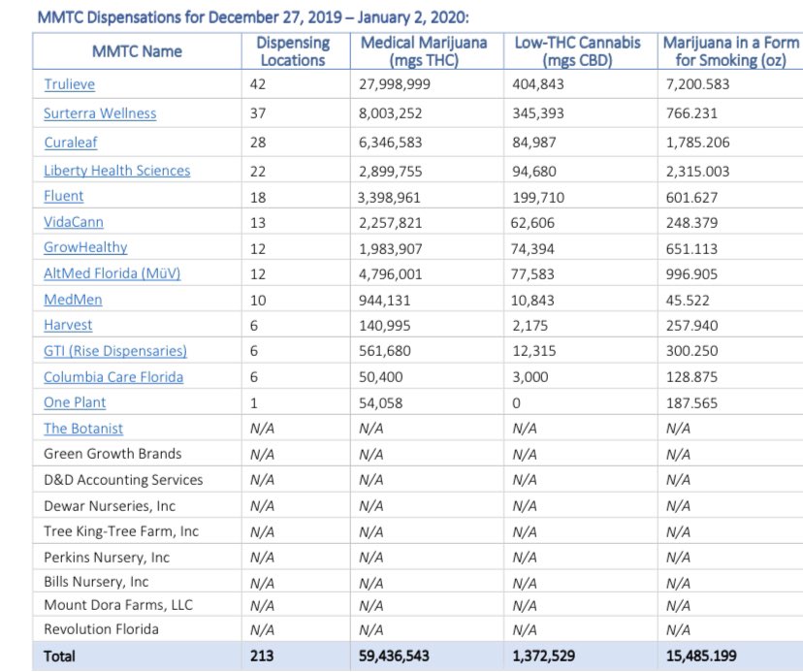
Task: Select Tree King-Tree Farm, Inc name
Action: (x=121, y=531)
